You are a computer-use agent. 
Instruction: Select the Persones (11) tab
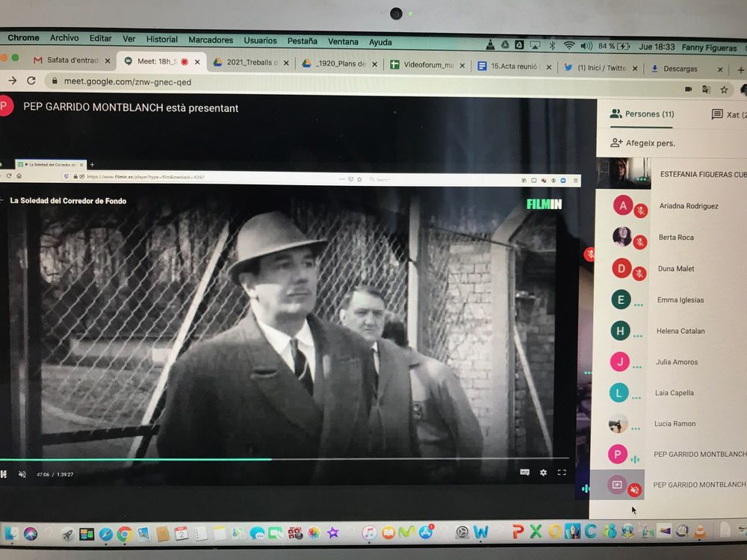642,114
